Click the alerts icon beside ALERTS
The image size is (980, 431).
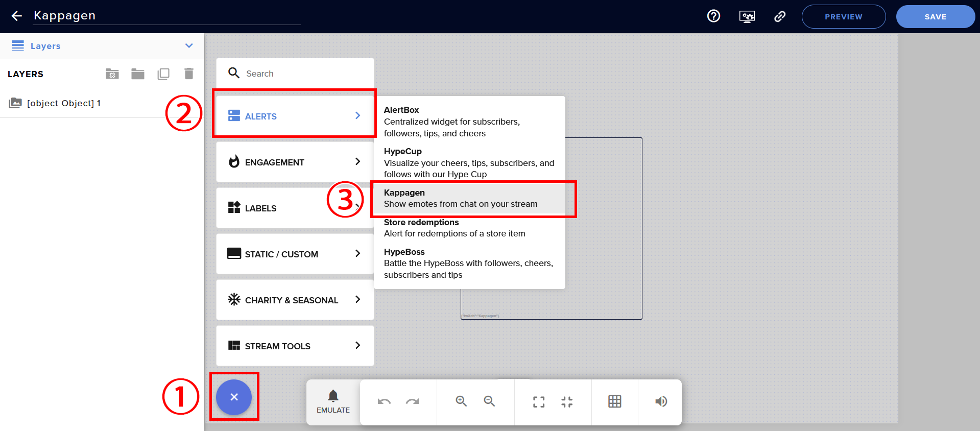(x=234, y=115)
